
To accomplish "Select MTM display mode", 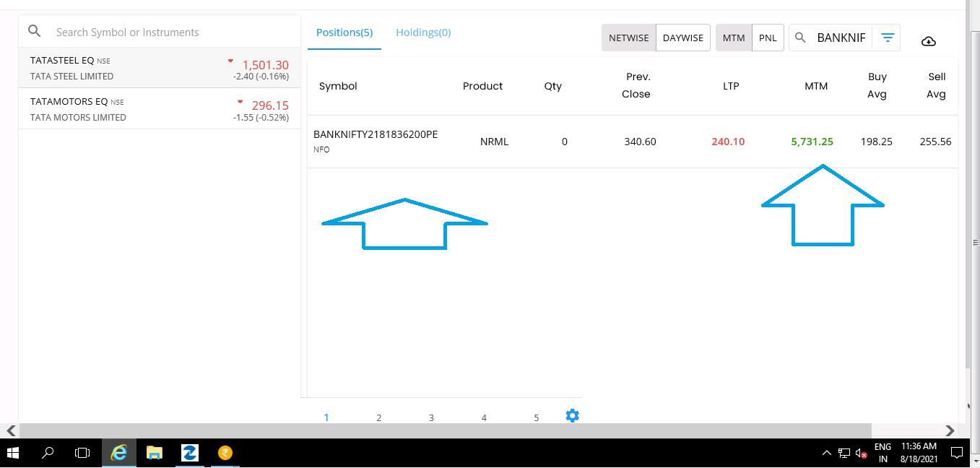I will point(734,38).
